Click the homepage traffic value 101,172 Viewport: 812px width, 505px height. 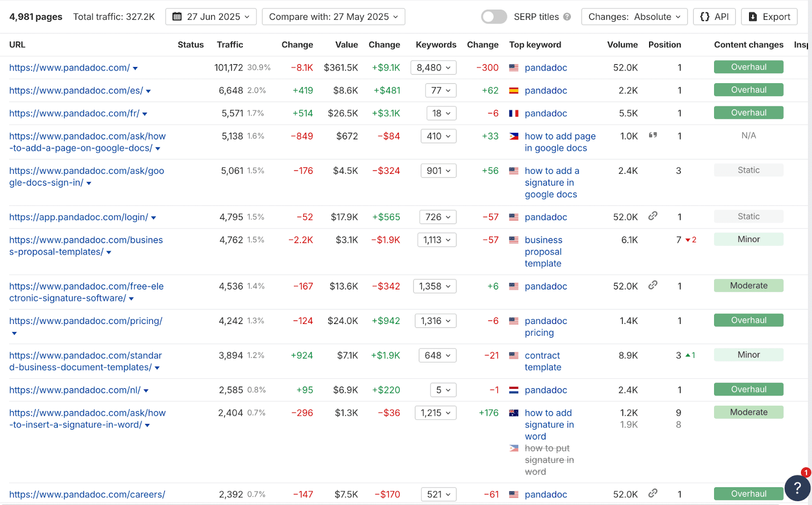228,67
